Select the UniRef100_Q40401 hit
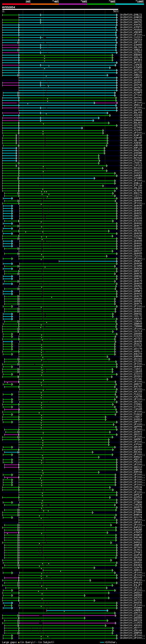 pos(131,80)
